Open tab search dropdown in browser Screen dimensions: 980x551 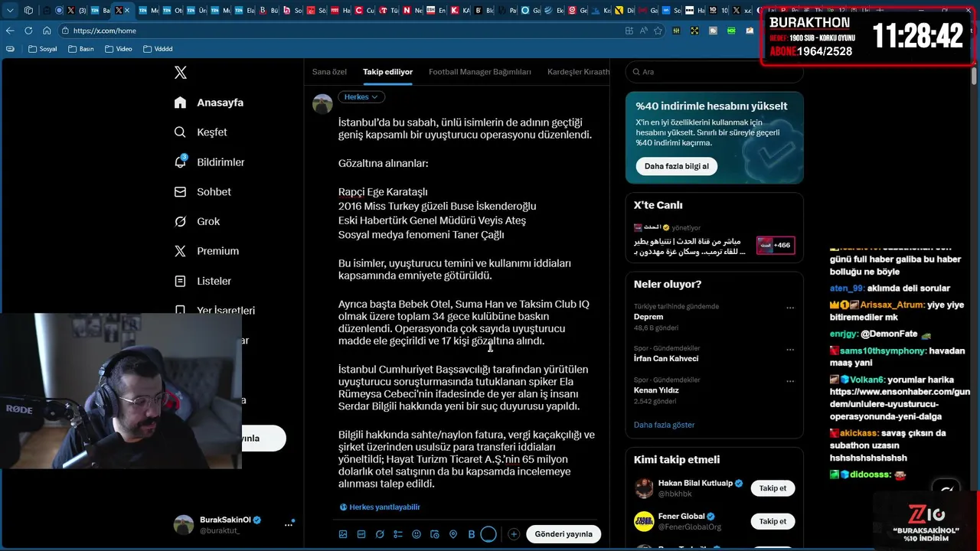tap(10, 11)
